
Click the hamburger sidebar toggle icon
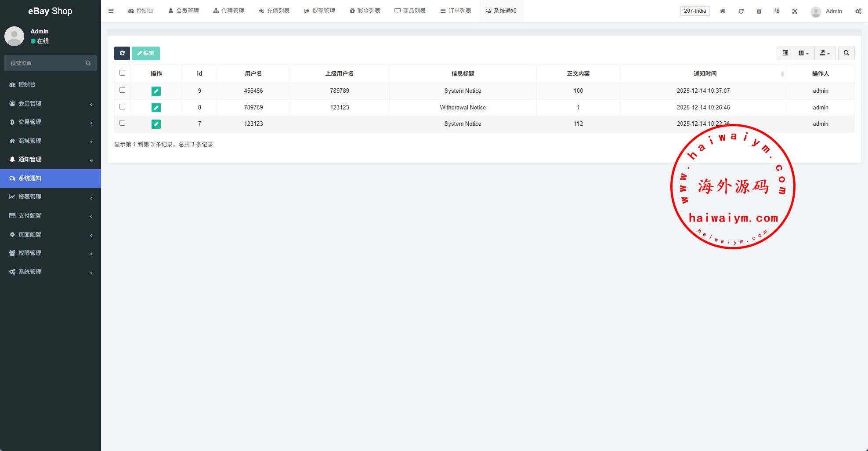111,11
